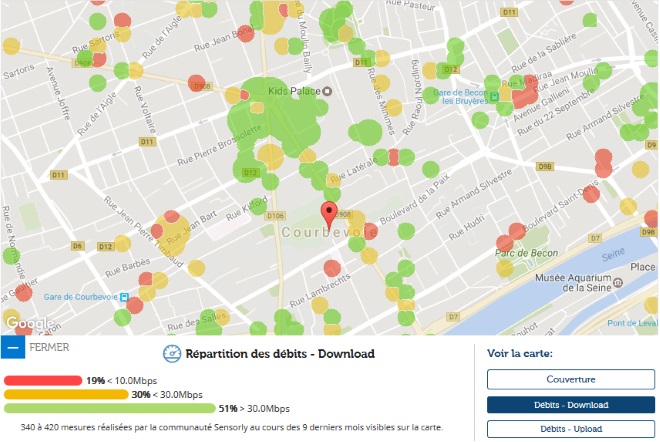This screenshot has height=442, width=660.
Task: Click the red bar for speeds under 10.0Mbps
Action: (x=42, y=381)
